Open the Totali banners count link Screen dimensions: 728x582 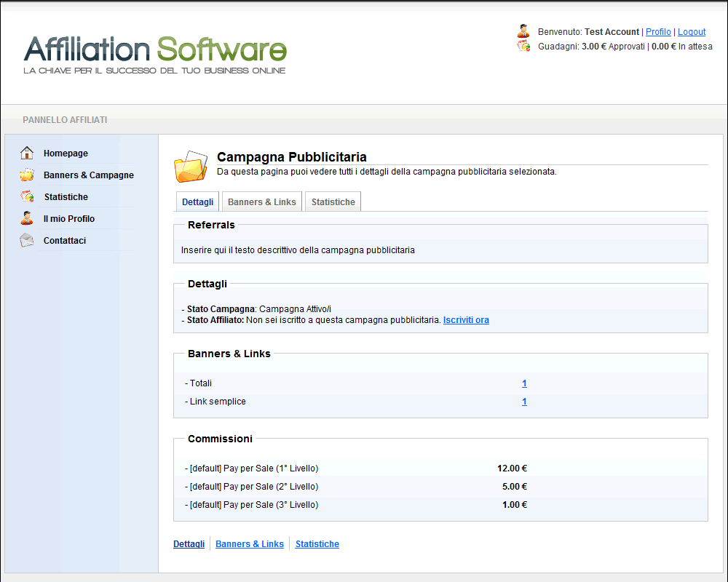(x=524, y=383)
